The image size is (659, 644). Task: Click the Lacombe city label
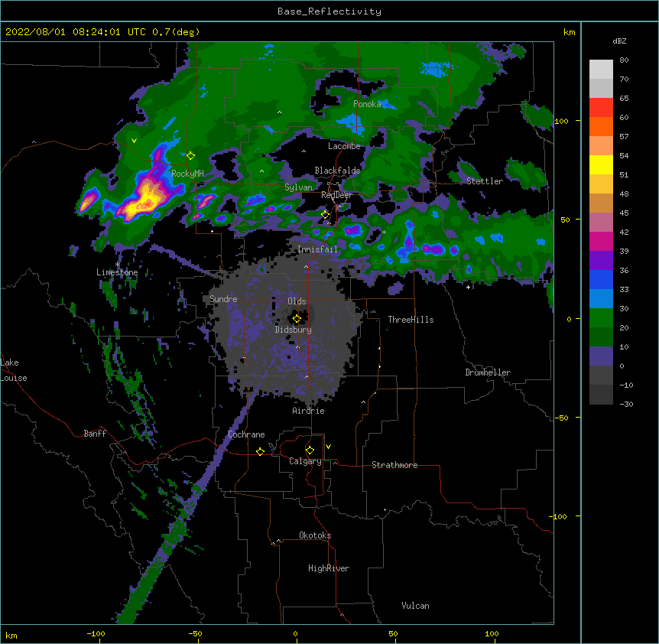(x=344, y=146)
